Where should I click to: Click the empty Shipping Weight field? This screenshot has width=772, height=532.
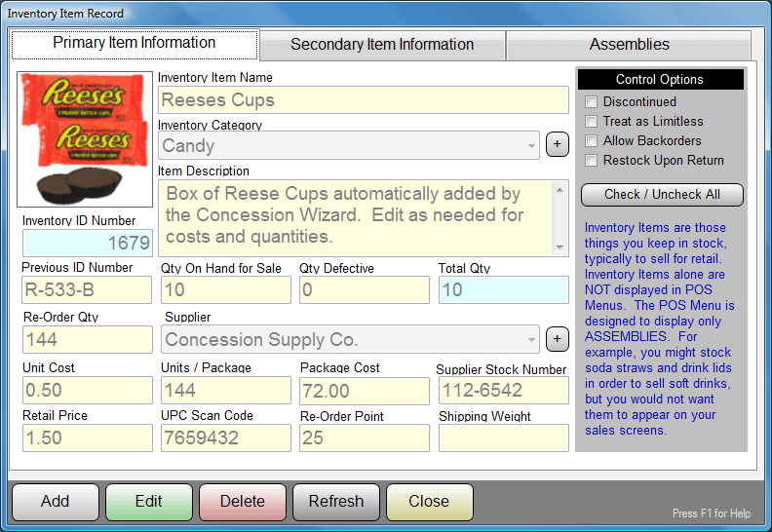click(x=504, y=438)
